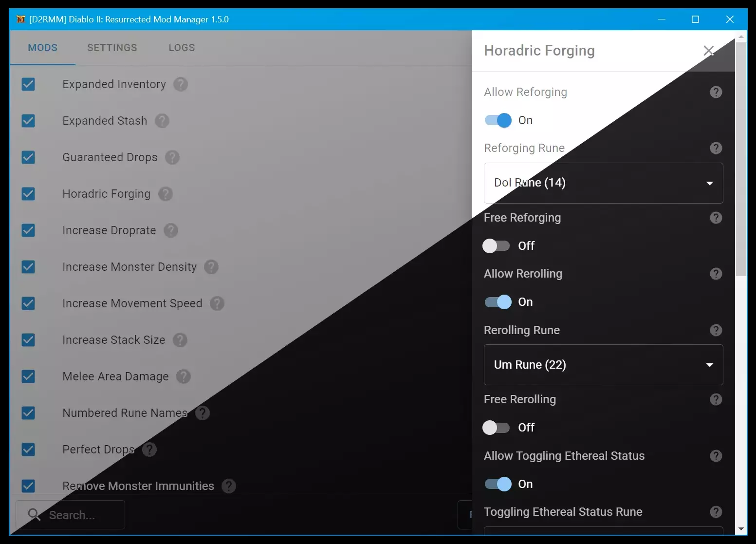The image size is (756, 544).
Task: Click the help icon for Allow Reforging setting
Action: [x=716, y=92]
